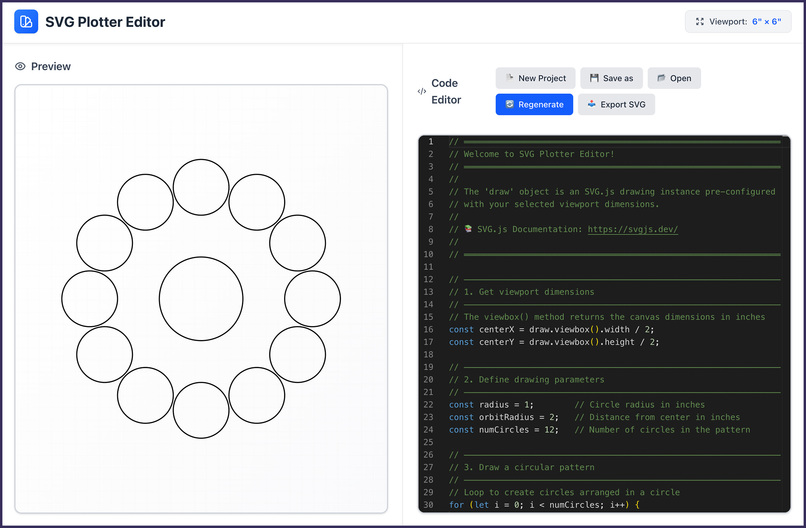Click the 'const centerX' code line
This screenshot has width=806, height=528.
tap(552, 330)
